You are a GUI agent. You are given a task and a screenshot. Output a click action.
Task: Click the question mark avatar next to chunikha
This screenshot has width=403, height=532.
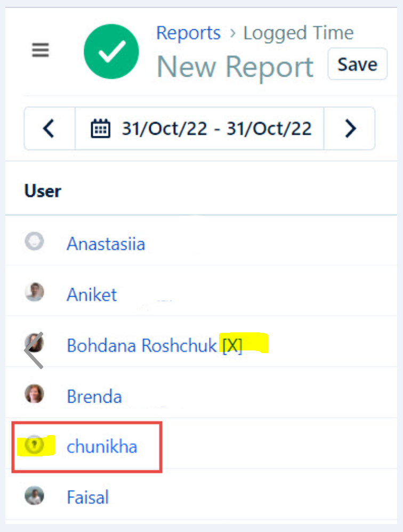click(34, 446)
